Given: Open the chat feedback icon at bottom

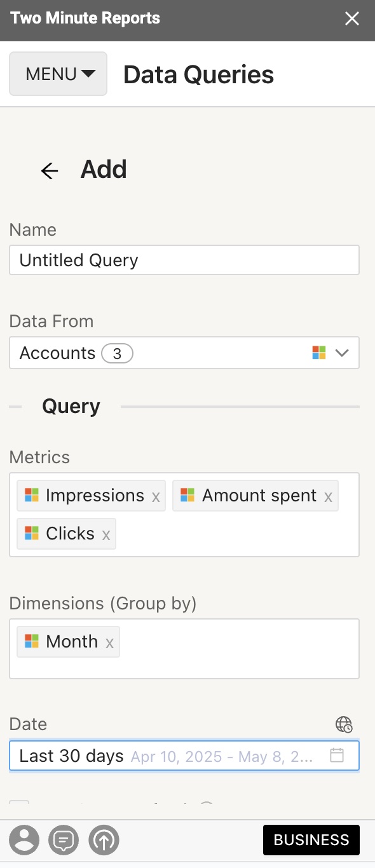Looking at the screenshot, I should coord(64,841).
